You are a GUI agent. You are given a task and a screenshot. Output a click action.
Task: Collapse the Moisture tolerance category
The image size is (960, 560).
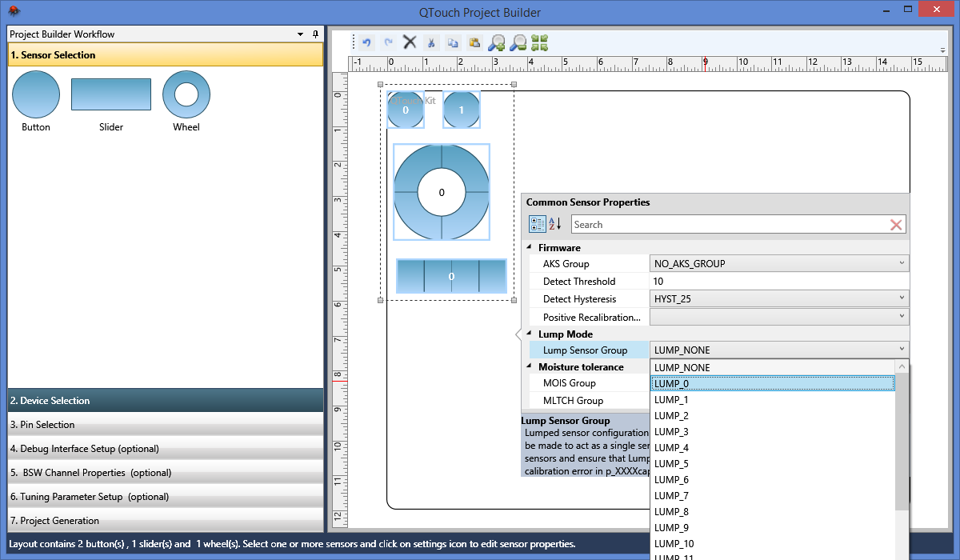point(529,366)
